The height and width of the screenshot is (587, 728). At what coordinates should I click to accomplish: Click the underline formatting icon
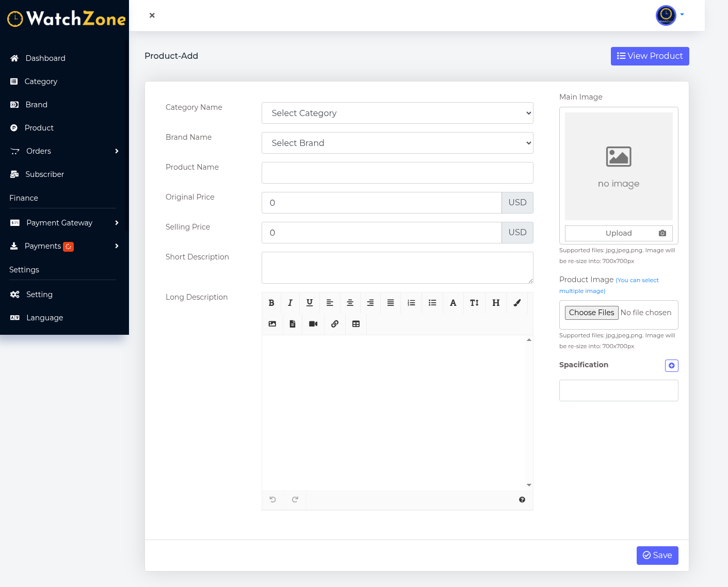[x=310, y=303]
